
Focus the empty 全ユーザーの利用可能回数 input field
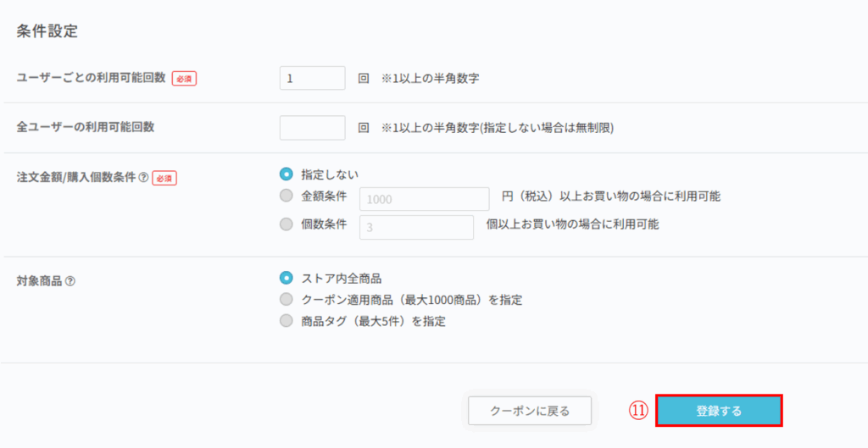coord(312,128)
